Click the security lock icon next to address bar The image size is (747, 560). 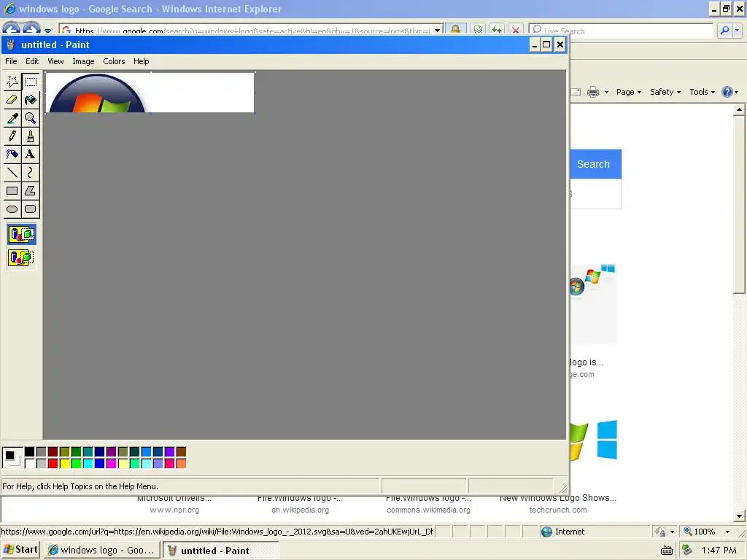[455, 30]
